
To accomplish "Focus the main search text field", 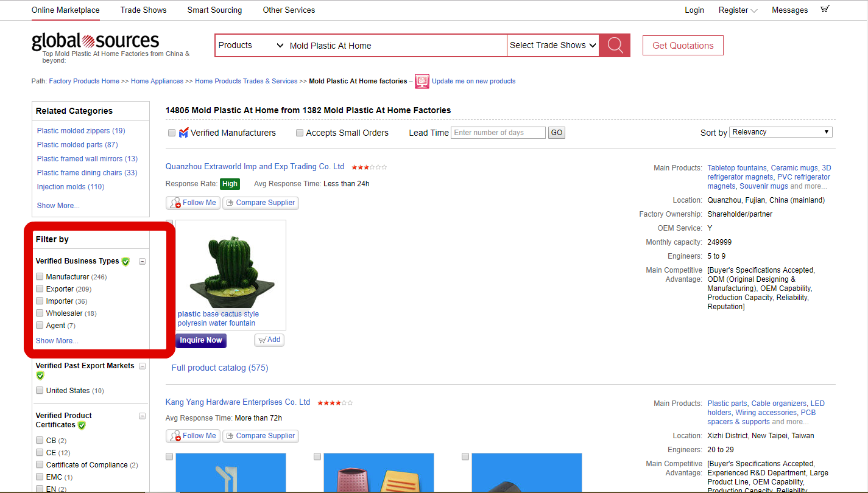I will coord(396,45).
